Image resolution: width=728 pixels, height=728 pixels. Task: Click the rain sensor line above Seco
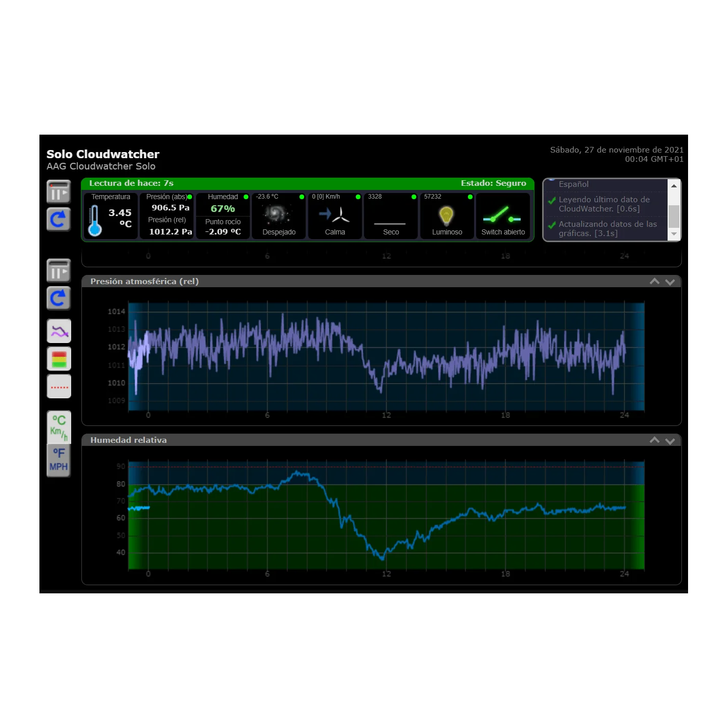(x=390, y=224)
